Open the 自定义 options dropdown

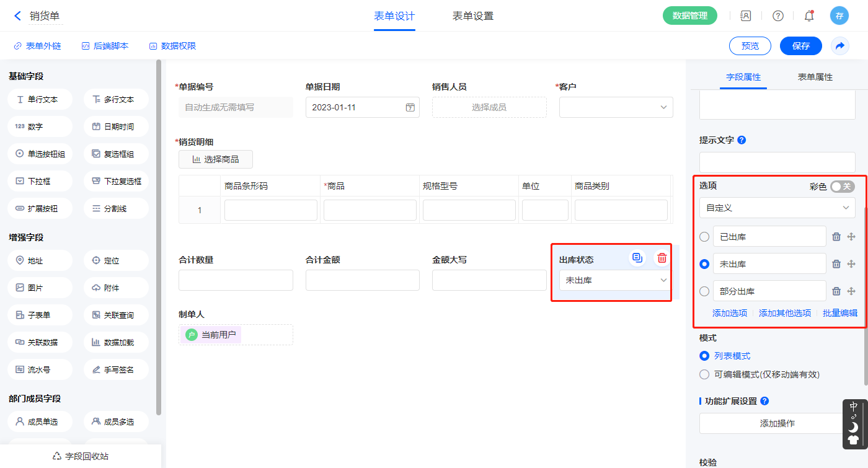pos(777,208)
